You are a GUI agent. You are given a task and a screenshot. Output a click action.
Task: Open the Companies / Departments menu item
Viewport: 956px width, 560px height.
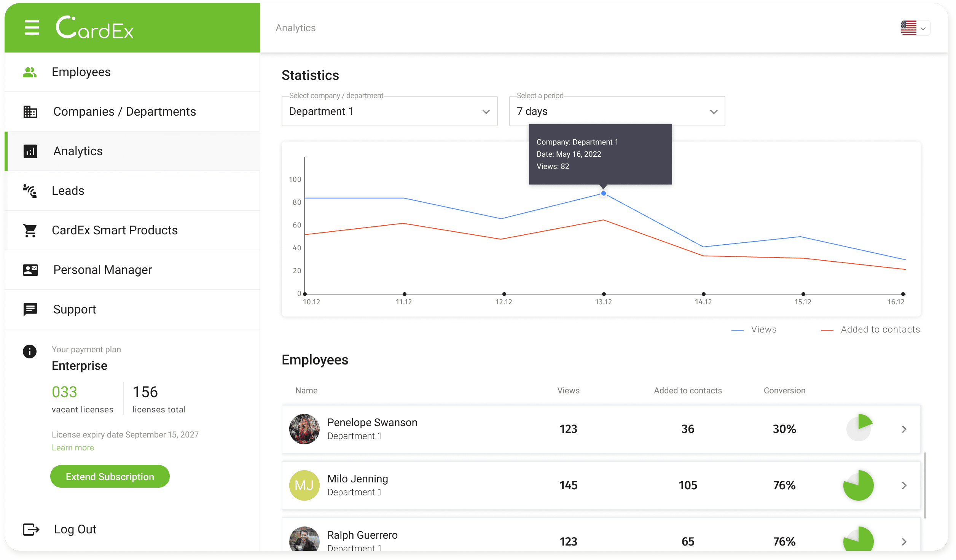pyautogui.click(x=124, y=111)
